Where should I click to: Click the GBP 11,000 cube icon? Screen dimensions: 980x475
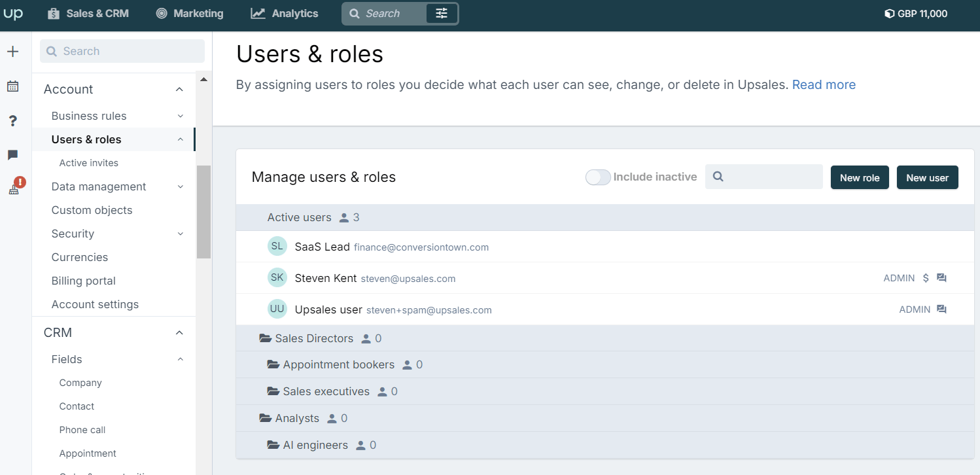pos(889,13)
